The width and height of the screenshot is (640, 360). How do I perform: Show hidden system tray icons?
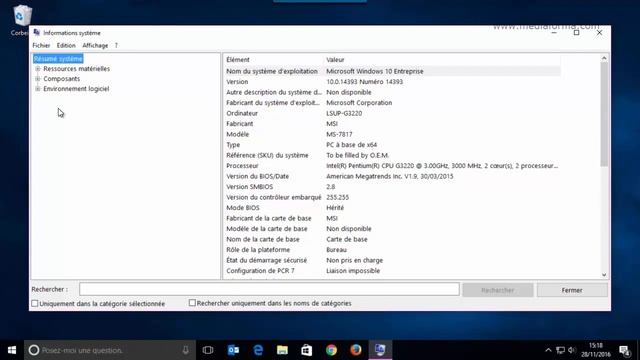tap(548, 350)
